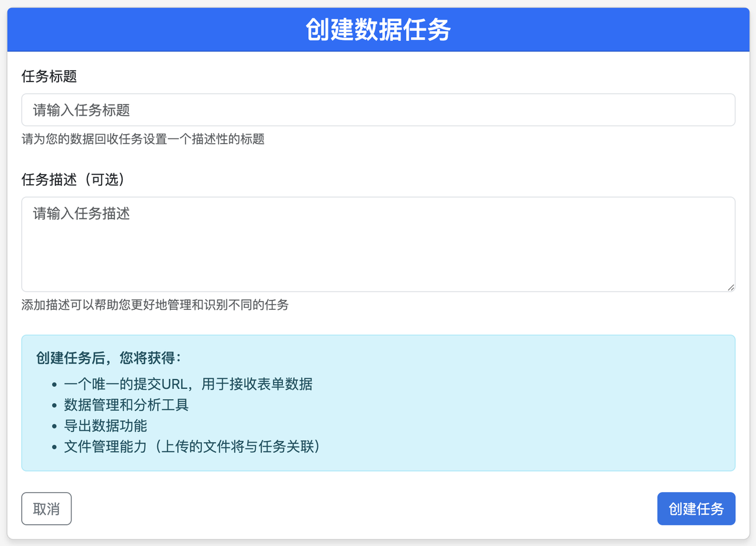Click hint text about 描述性的标题

pyautogui.click(x=143, y=139)
